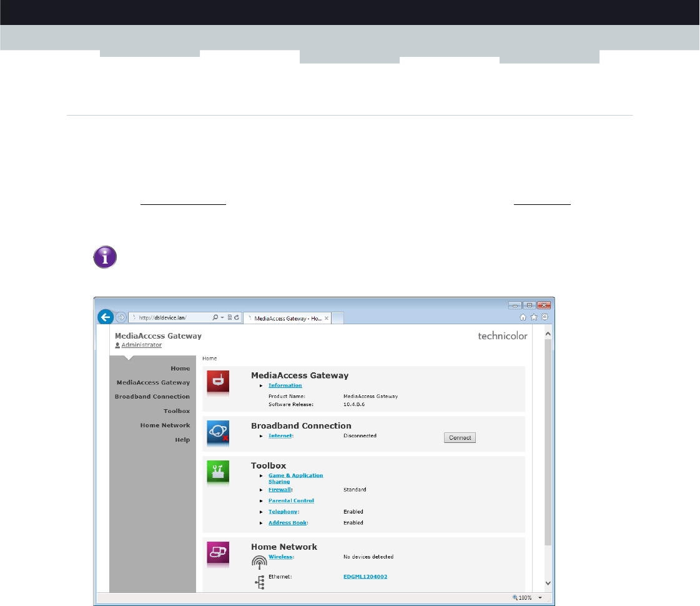Screen dimensions: 700x606
Task: Select Help in the left menu
Action: pos(182,440)
